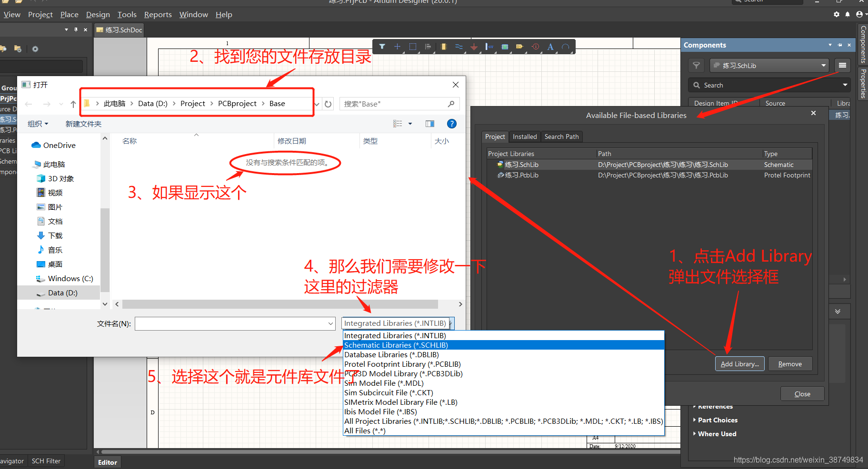Go up one folder level in the Open dialog
Image resolution: width=868 pixels, height=469 pixels.
coord(73,104)
